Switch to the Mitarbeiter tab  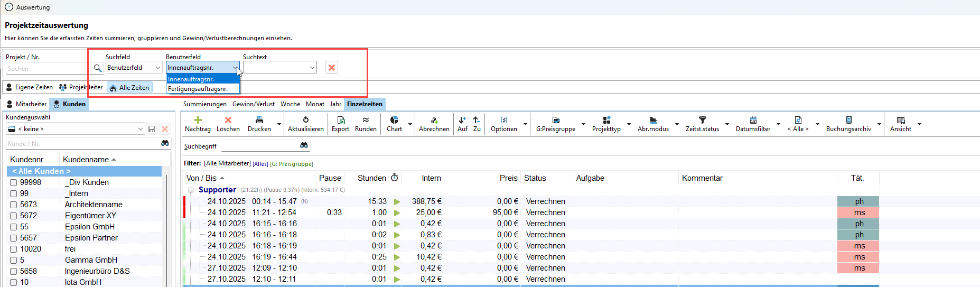(x=26, y=104)
